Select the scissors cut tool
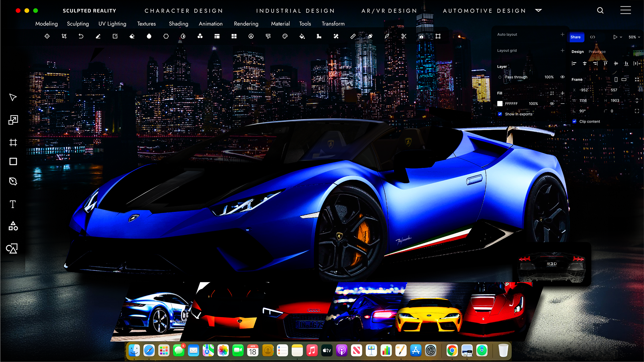The height and width of the screenshot is (362, 644). tap(404, 36)
